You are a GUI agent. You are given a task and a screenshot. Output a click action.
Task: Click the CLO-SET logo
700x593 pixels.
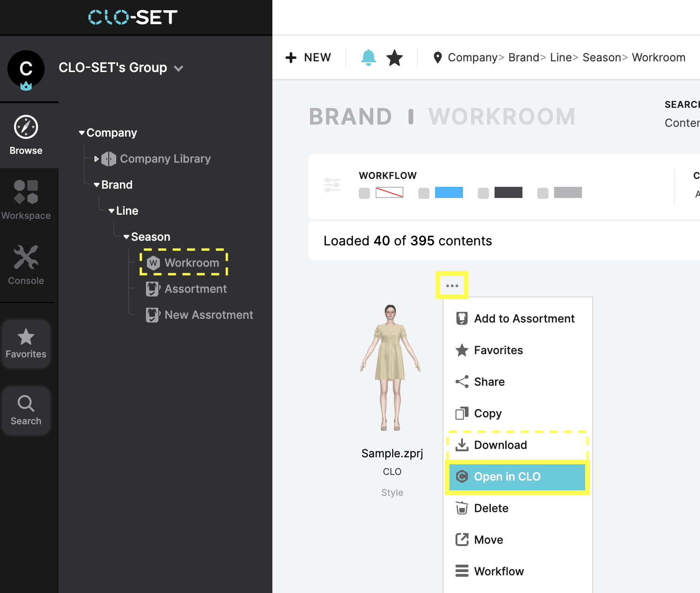(x=133, y=18)
